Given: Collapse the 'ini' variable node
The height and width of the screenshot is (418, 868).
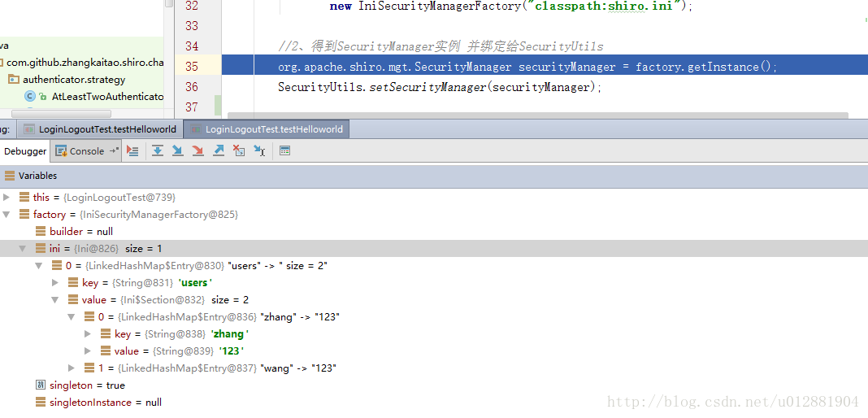Looking at the screenshot, I should point(23,249).
